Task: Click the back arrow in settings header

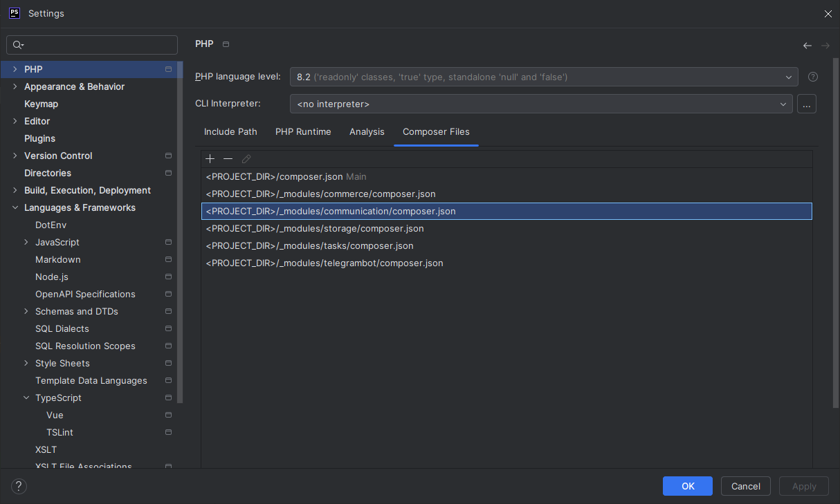Action: click(x=807, y=46)
